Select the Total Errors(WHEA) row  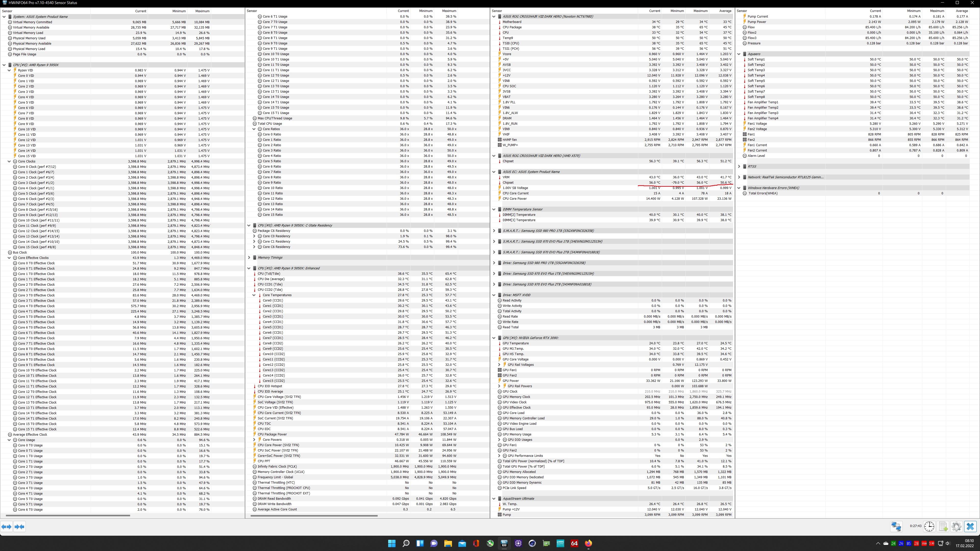763,193
